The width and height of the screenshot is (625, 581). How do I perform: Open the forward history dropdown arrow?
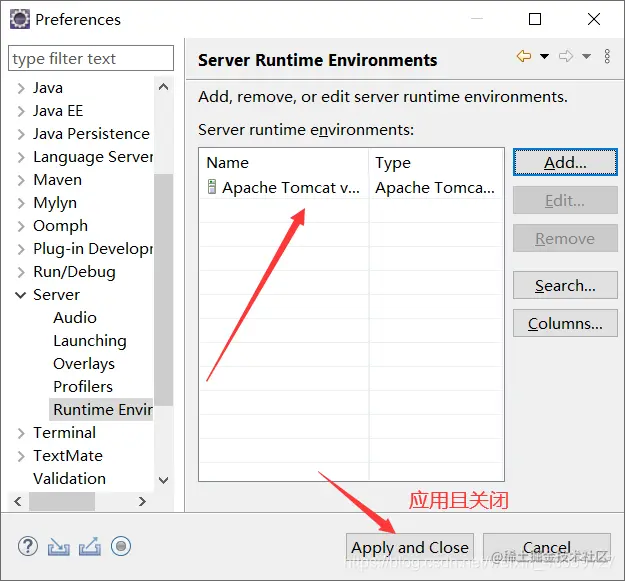click(x=586, y=56)
